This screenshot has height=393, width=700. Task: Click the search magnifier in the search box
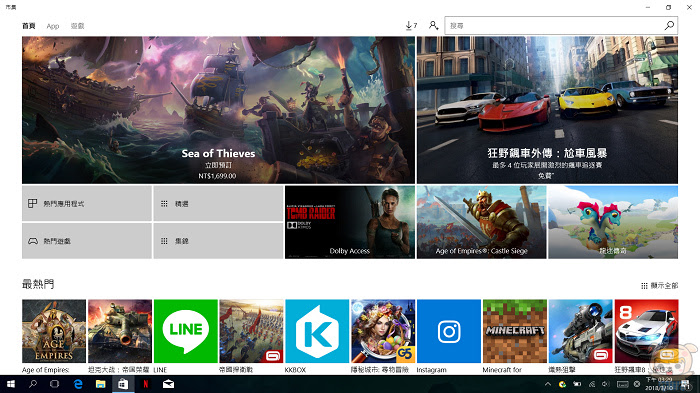tap(669, 25)
